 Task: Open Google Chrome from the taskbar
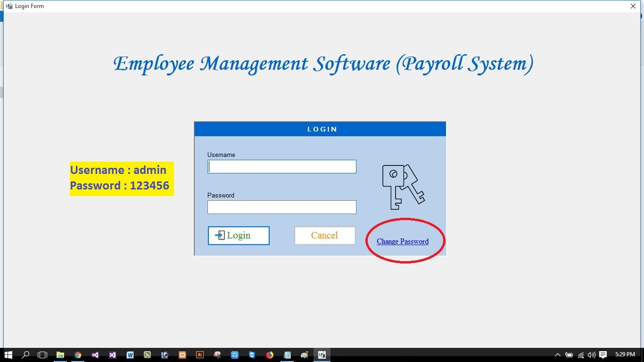(78, 354)
